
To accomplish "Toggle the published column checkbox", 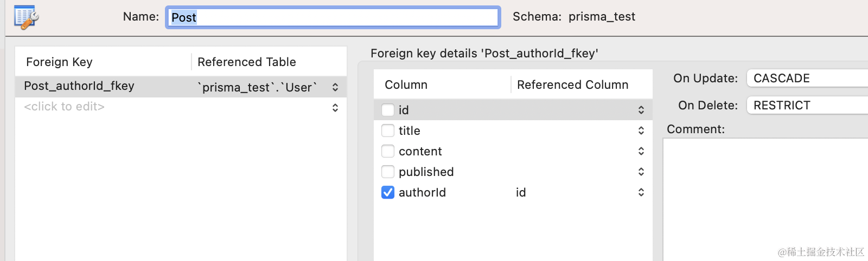I will pyautogui.click(x=388, y=172).
